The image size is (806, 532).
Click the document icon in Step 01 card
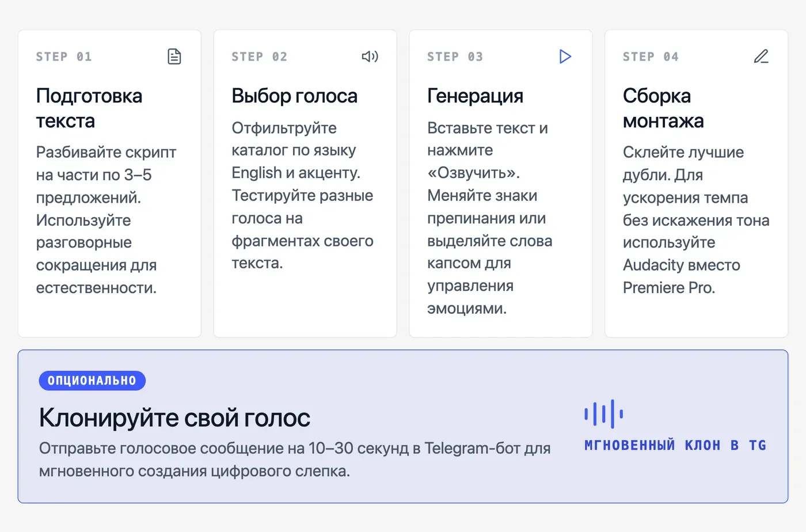pyautogui.click(x=174, y=56)
